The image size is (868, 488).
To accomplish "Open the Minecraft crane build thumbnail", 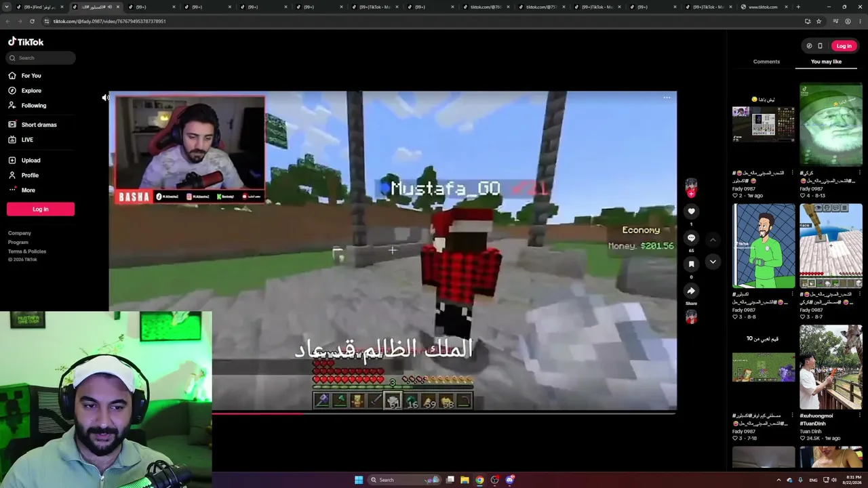I will pyautogui.click(x=831, y=246).
